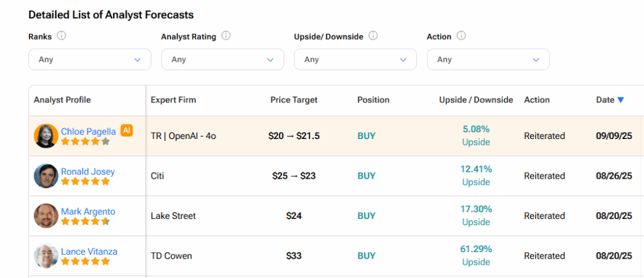Click Ronald Josey's avatar image
The image size is (644, 278).
pyautogui.click(x=46, y=176)
